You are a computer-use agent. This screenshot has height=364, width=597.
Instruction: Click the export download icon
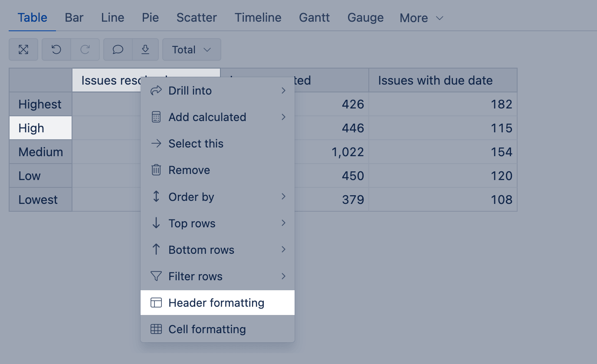pyautogui.click(x=146, y=49)
